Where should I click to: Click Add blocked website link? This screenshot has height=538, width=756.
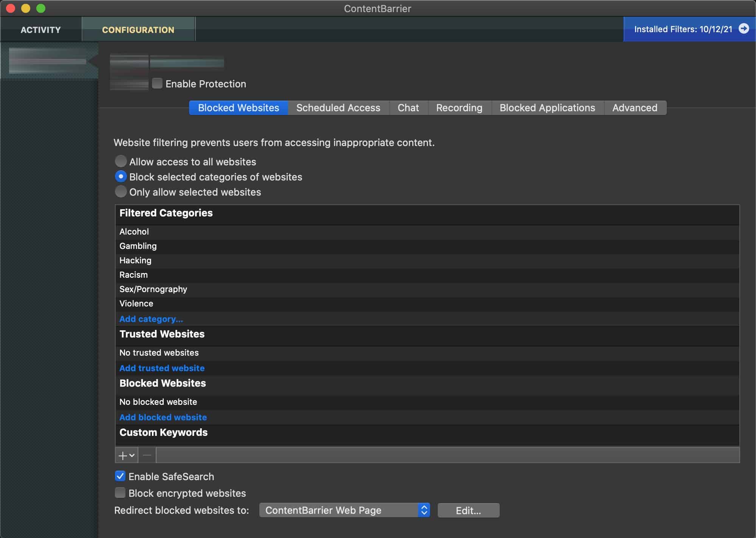pos(163,417)
